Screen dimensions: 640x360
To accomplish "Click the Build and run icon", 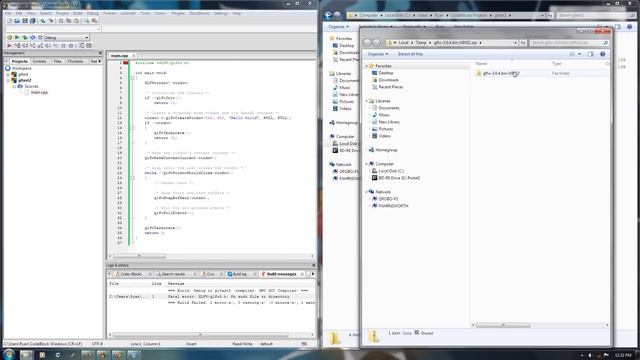I will click(x=24, y=38).
